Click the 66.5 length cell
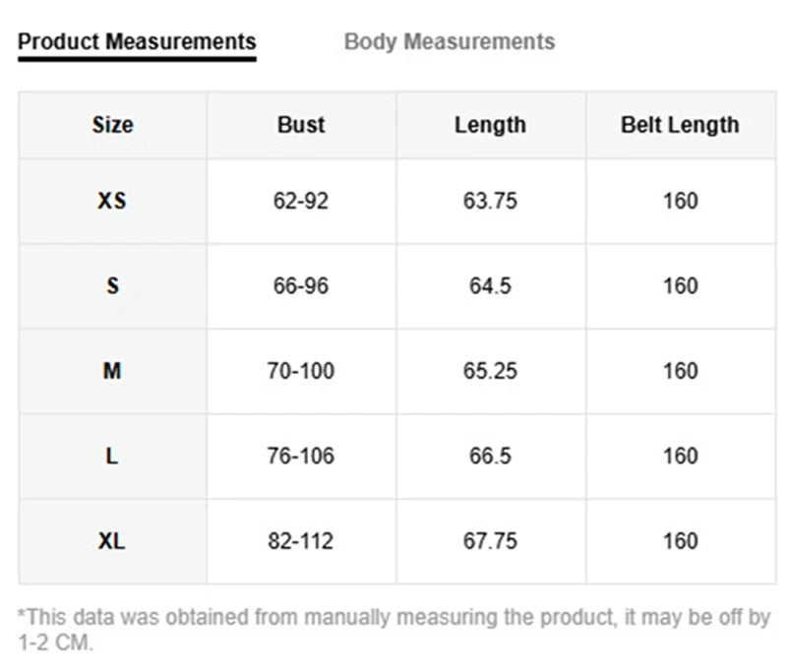Viewport: 787px width, 672px height. click(x=490, y=457)
